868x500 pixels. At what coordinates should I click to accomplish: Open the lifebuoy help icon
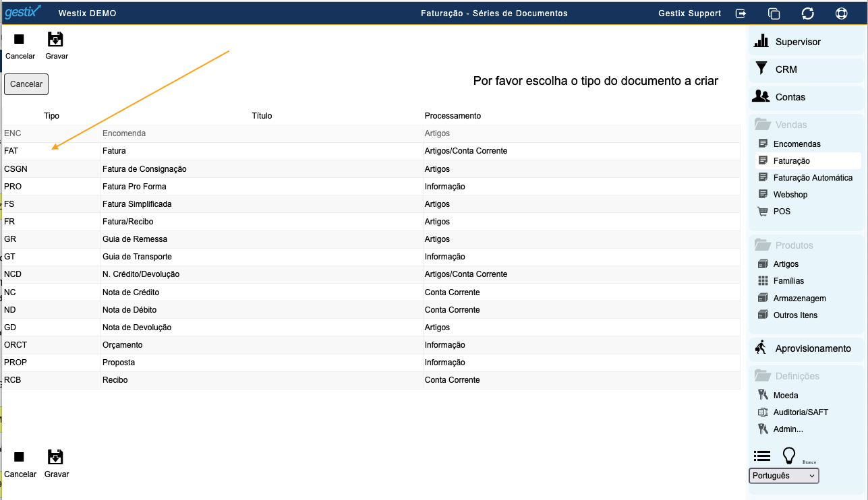pyautogui.click(x=841, y=13)
